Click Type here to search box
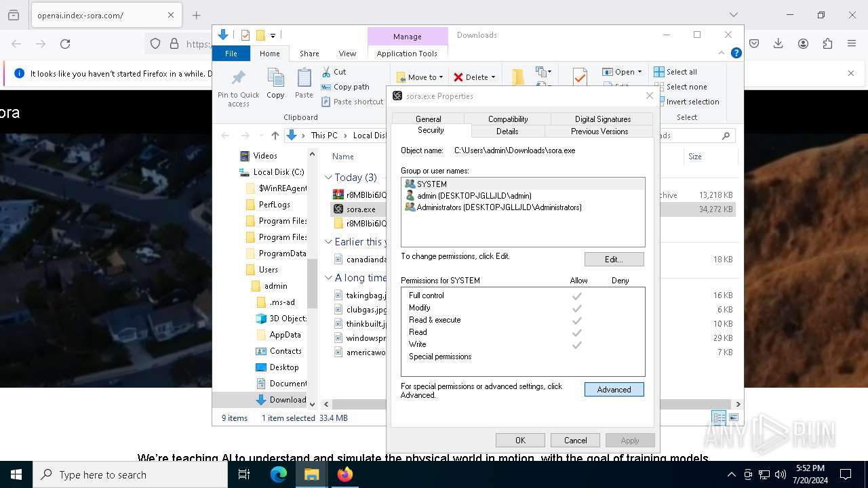Image resolution: width=868 pixels, height=488 pixels. tap(130, 474)
